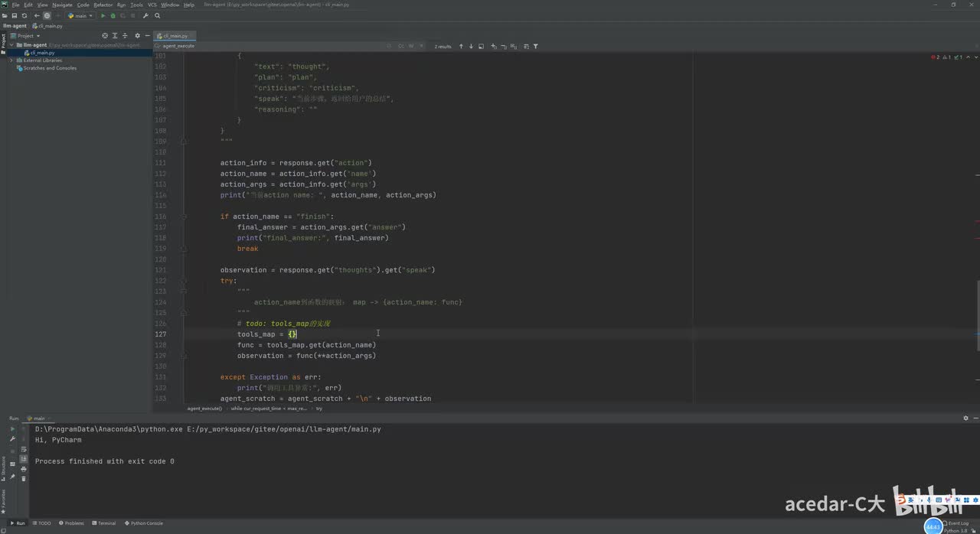Save all files via toolbar floppy icon
The width and height of the screenshot is (980, 534).
15,15
